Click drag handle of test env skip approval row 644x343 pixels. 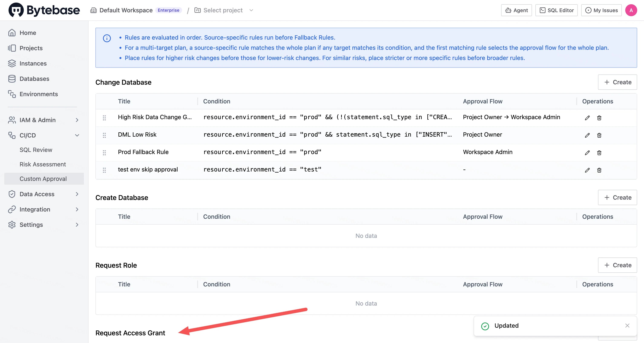pos(104,170)
